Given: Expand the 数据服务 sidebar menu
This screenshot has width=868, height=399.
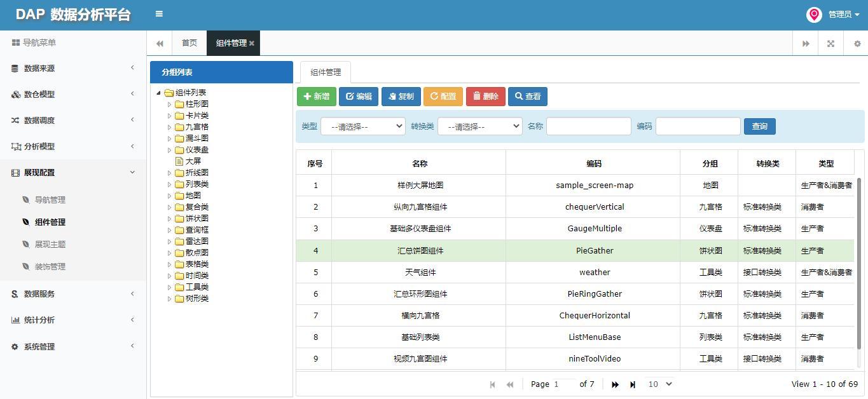Looking at the screenshot, I should [73, 294].
